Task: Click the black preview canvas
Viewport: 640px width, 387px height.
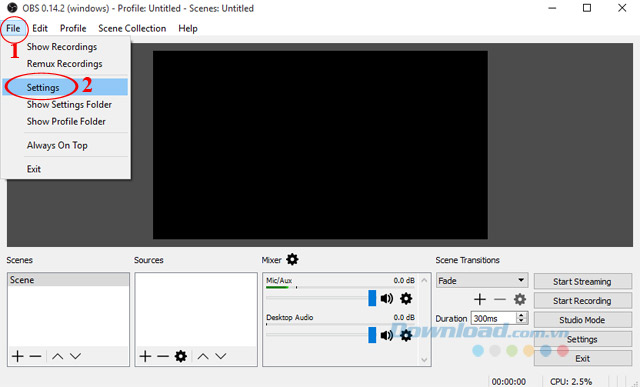Action: point(320,145)
